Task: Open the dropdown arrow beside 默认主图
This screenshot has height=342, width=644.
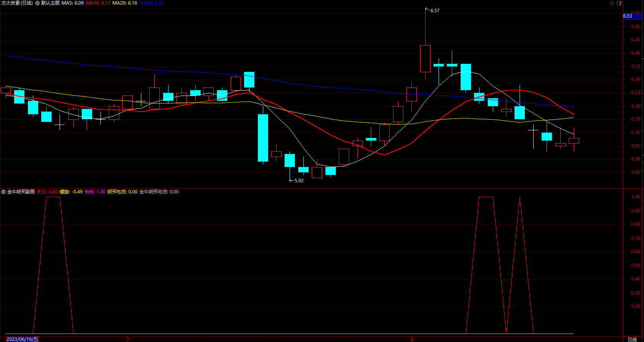Action: [37, 3]
